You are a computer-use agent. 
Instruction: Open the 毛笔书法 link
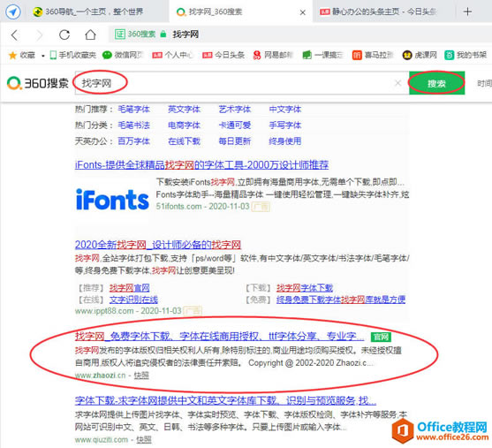coord(133,125)
